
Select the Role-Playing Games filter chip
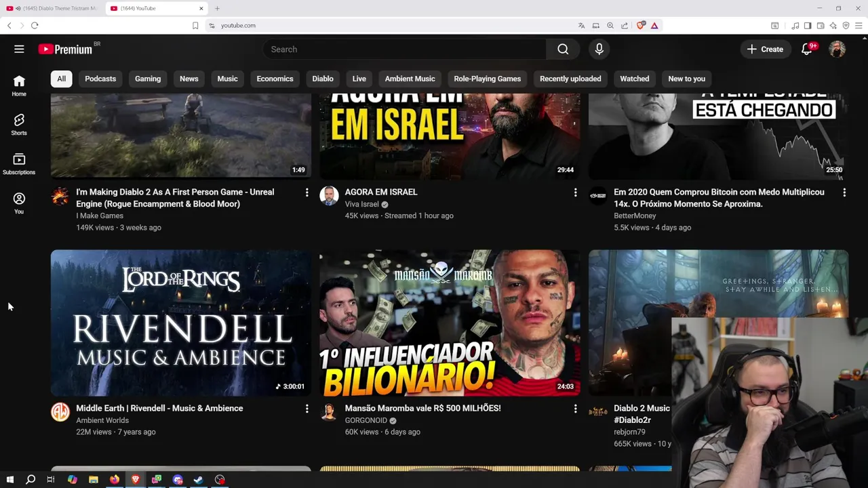(488, 79)
